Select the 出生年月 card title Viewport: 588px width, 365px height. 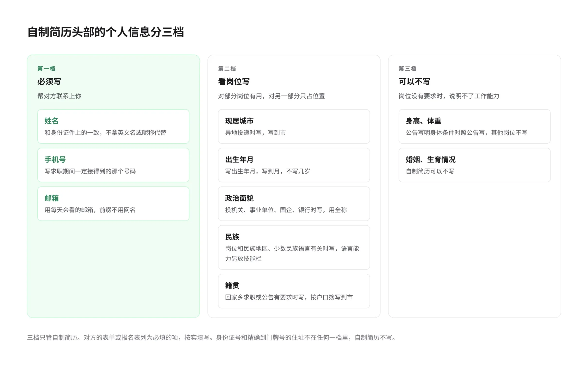pos(239,159)
